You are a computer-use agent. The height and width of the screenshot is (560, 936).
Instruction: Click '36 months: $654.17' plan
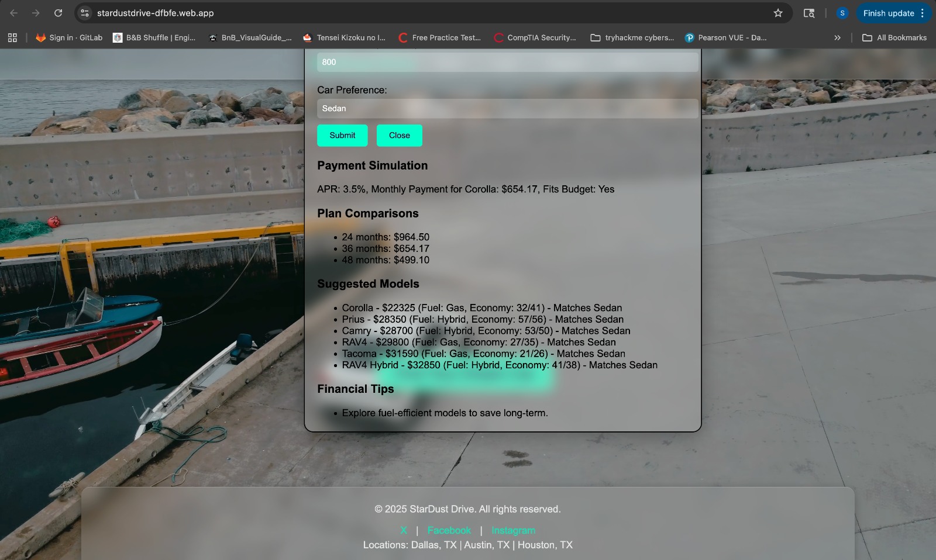(x=386, y=248)
